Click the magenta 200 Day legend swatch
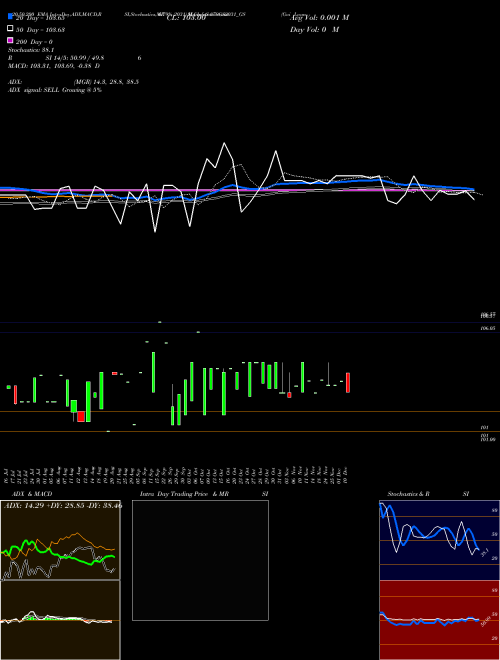Screen dimensions: 500x660 [10, 41]
